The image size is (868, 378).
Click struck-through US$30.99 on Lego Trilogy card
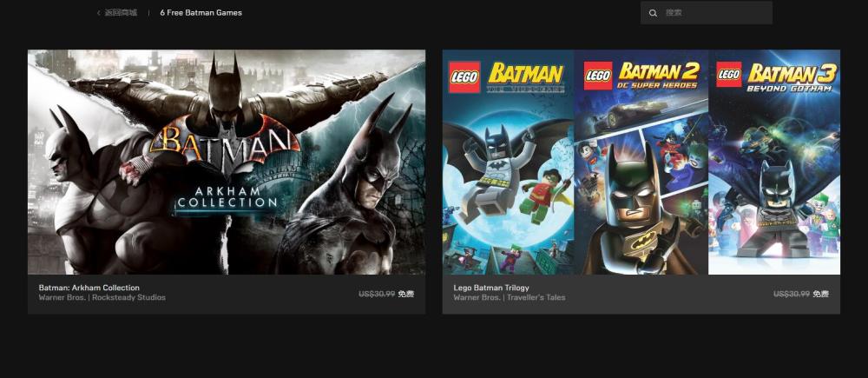click(792, 294)
